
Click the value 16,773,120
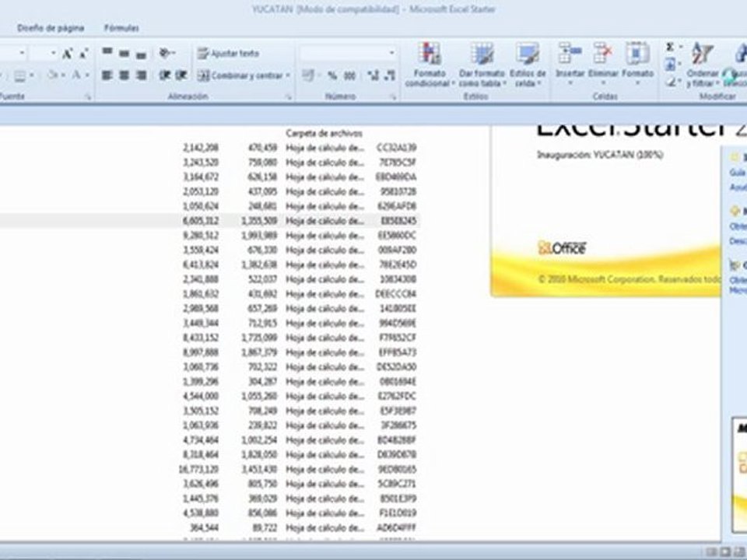(198, 470)
